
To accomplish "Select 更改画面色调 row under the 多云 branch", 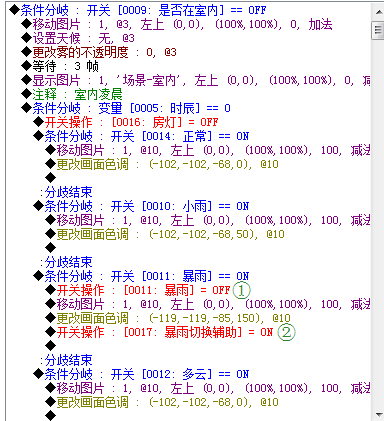I will point(162,402).
